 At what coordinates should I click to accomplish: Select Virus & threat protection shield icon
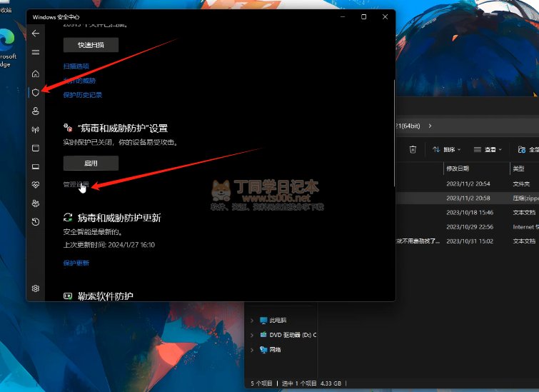point(36,93)
